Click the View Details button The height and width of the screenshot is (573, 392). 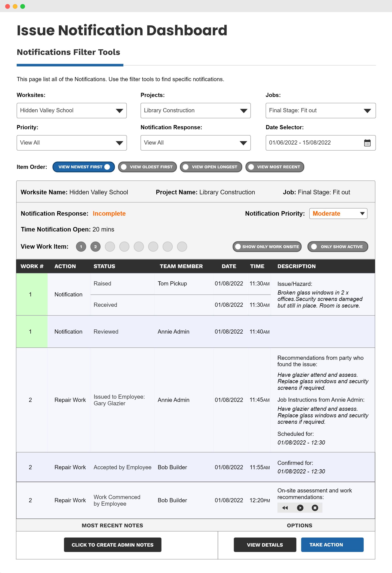click(265, 545)
